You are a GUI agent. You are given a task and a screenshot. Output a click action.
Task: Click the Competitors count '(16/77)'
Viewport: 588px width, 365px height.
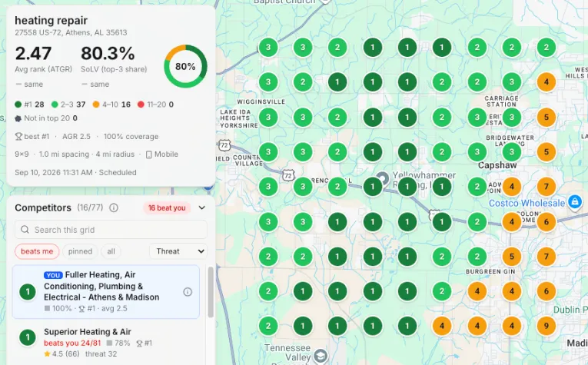point(90,207)
